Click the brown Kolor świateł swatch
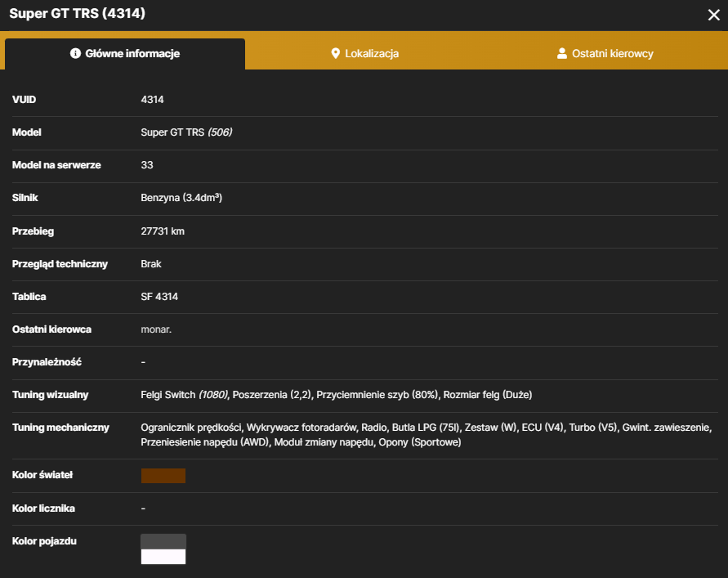 [x=163, y=476]
